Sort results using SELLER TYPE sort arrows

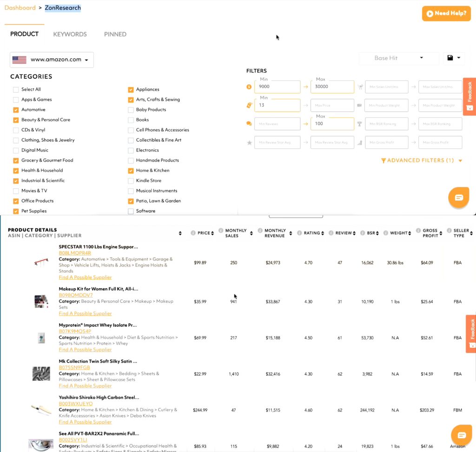471,233
